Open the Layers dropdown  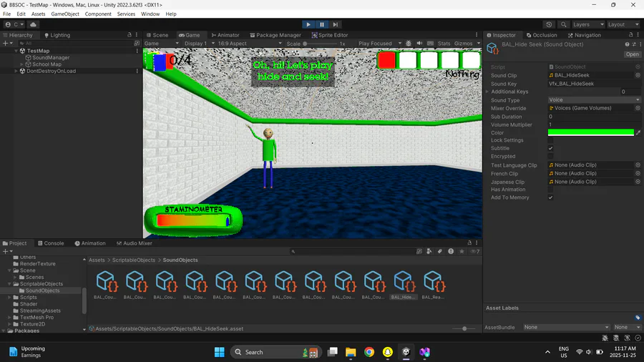click(x=587, y=24)
